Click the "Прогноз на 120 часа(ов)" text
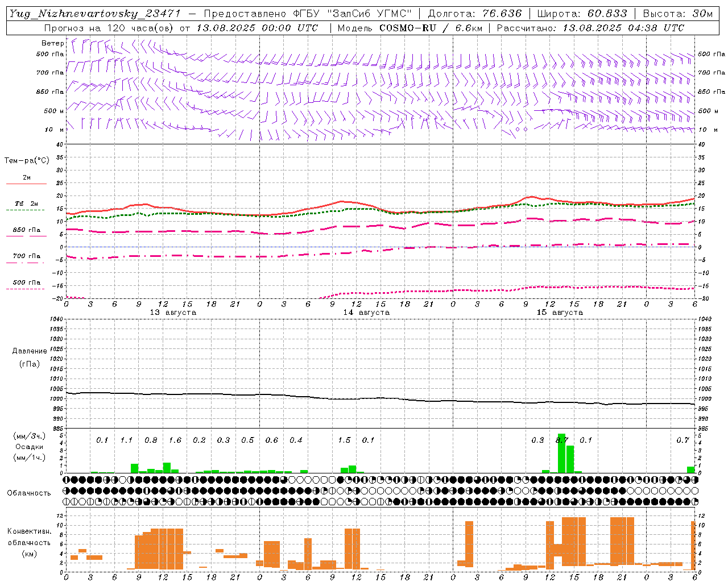The width and height of the screenshot is (728, 582). pyautogui.click(x=109, y=28)
